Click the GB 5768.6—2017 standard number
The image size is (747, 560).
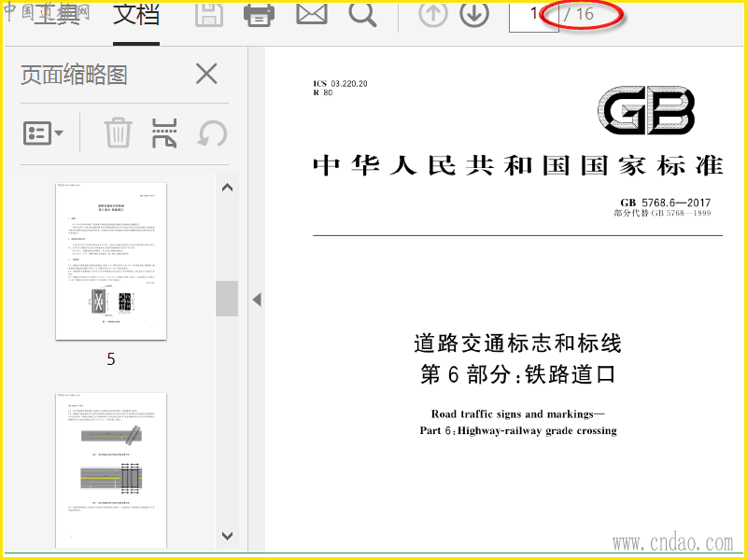pos(665,203)
